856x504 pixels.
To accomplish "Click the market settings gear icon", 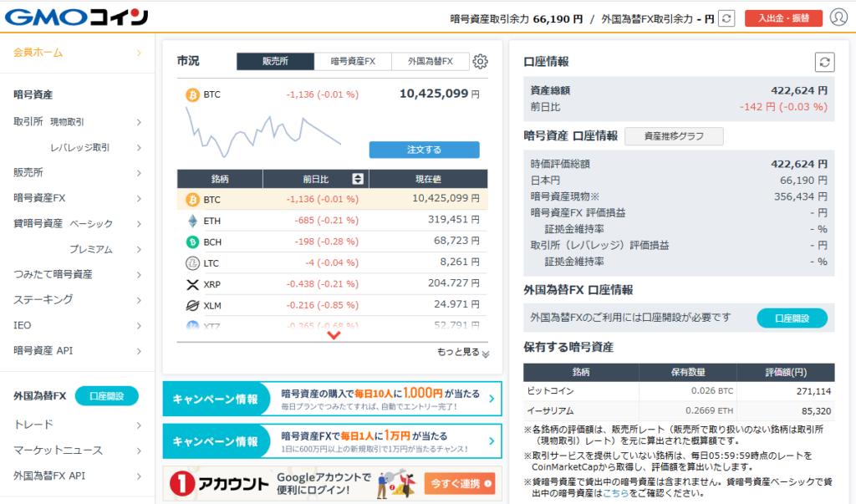I will 480,61.
